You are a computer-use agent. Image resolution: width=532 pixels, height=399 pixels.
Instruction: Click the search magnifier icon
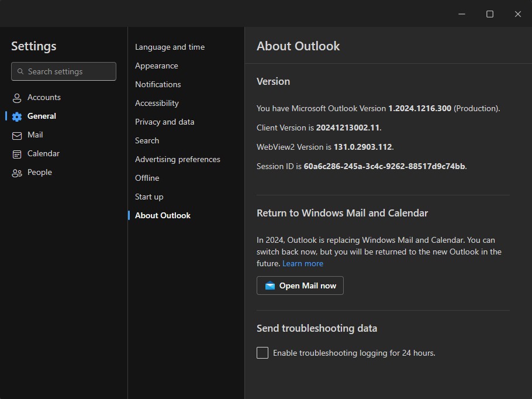click(20, 71)
